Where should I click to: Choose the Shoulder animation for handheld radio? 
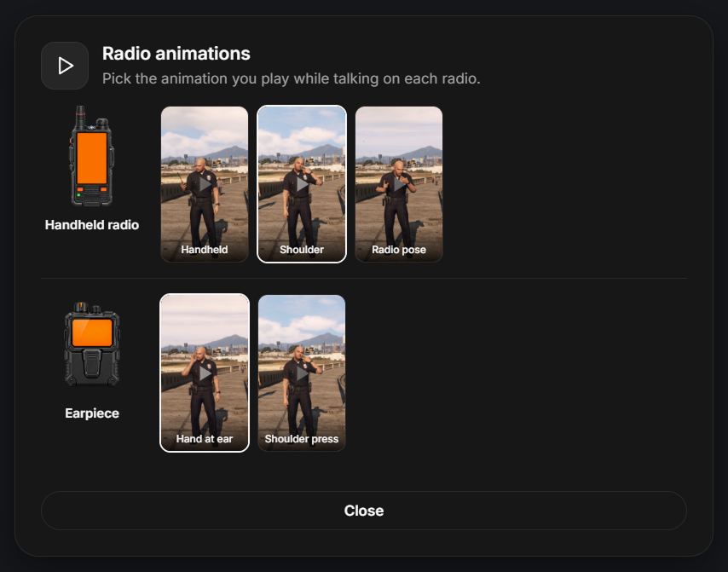[x=302, y=184]
